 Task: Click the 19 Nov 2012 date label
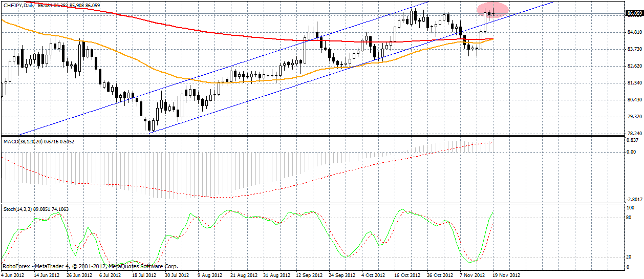pyautogui.click(x=506, y=275)
